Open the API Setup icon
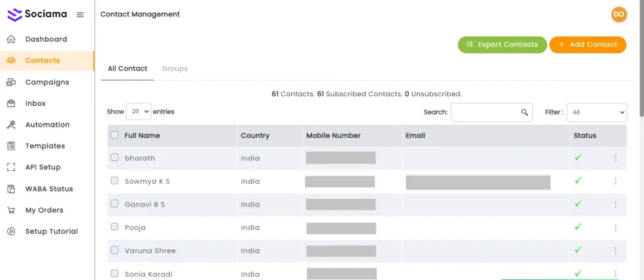Viewport: 644px width, 280px height. pos(11,167)
